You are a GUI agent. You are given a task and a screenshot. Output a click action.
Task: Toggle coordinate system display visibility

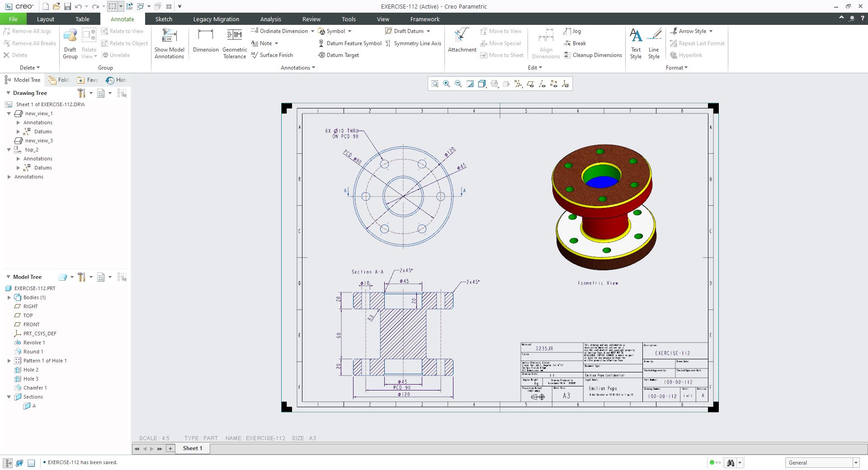pyautogui.click(x=565, y=84)
